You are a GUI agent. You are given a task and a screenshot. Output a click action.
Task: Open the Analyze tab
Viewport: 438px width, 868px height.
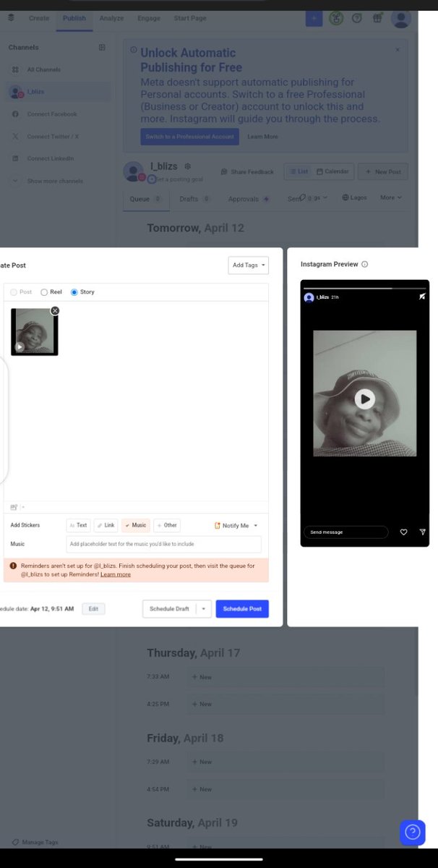pos(111,18)
